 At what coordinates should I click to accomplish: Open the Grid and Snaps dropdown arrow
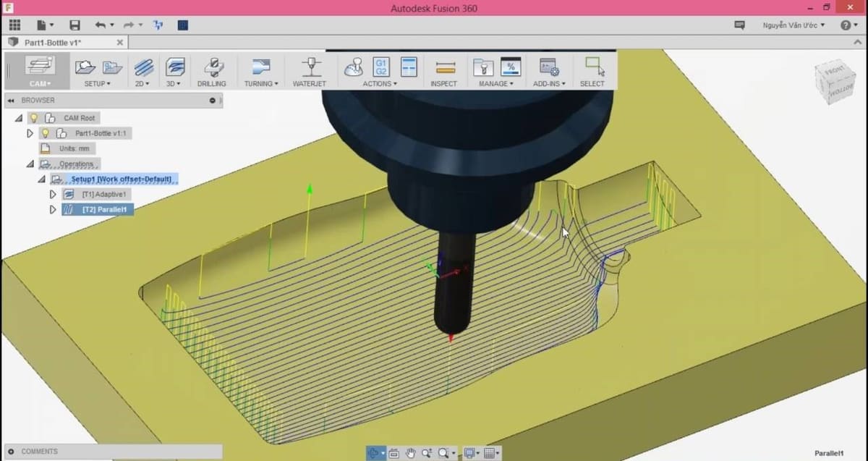point(499,454)
